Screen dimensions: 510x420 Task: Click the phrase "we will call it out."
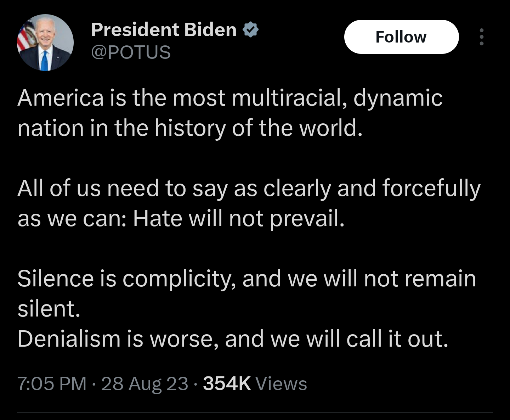(359, 339)
